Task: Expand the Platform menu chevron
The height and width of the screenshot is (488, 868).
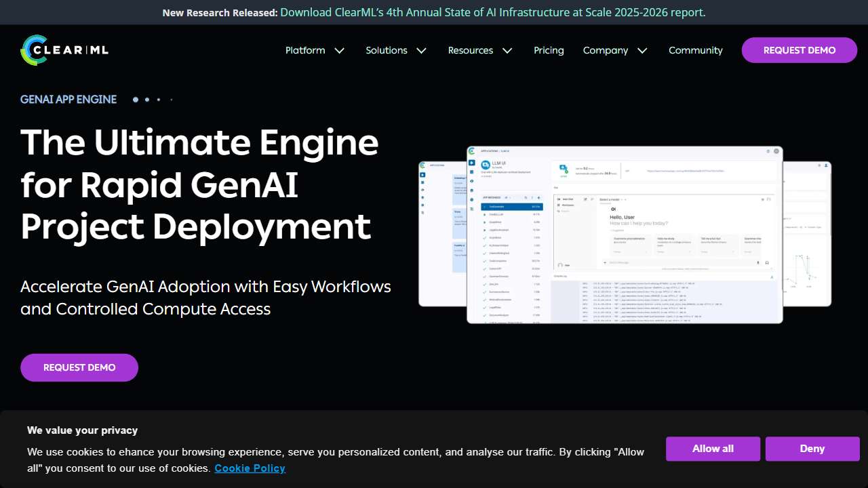Action: (x=340, y=51)
